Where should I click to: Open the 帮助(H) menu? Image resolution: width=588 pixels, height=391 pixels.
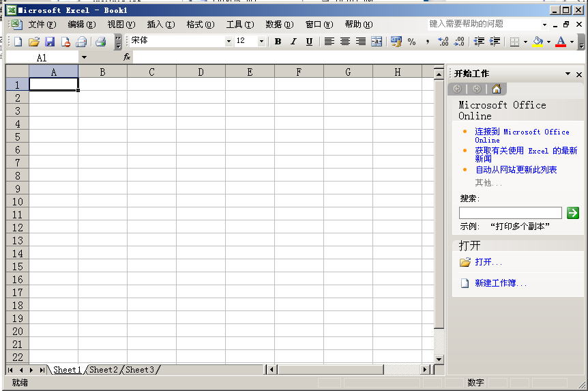click(359, 25)
